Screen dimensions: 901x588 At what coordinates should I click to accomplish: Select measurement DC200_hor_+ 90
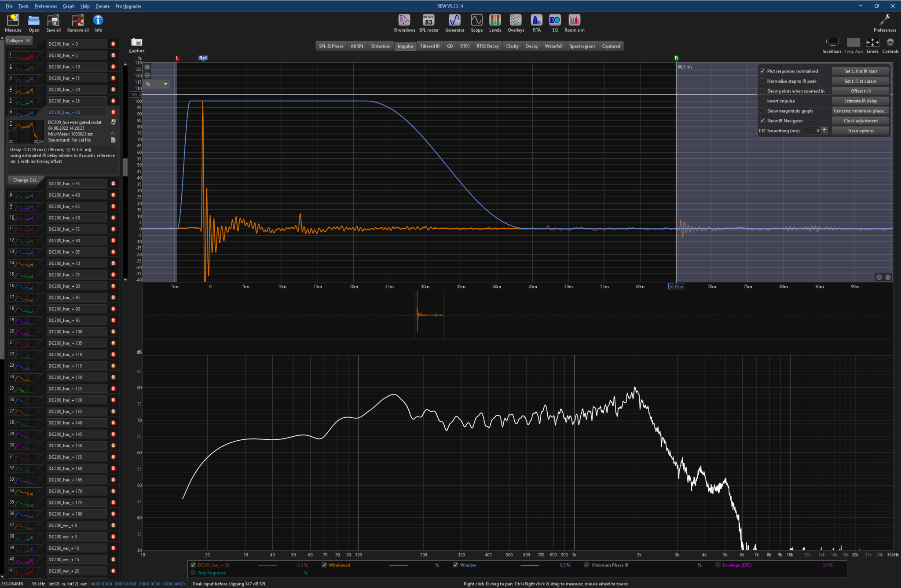pyautogui.click(x=77, y=309)
